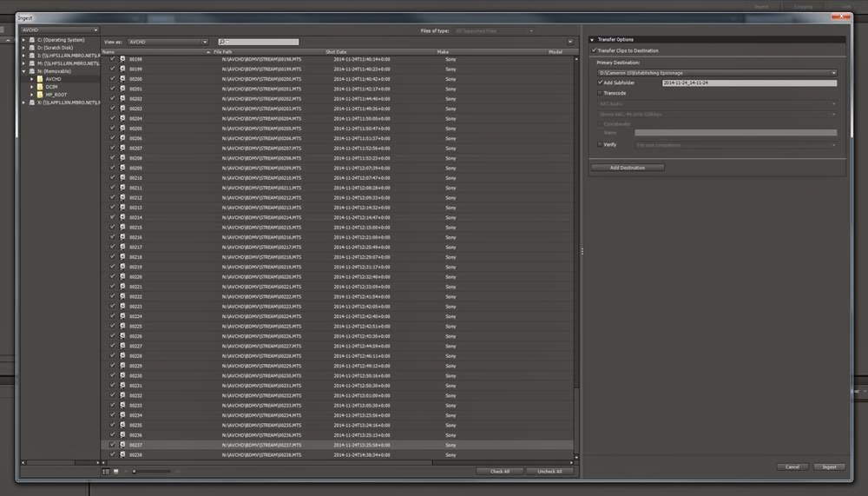Viewport: 868px width, 496px height.
Task: Toggle Transfer Clips to Destination checkbox
Action: click(594, 50)
